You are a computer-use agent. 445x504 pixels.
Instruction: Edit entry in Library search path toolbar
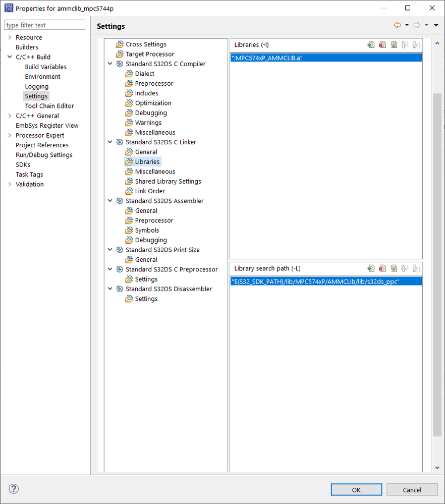[394, 268]
